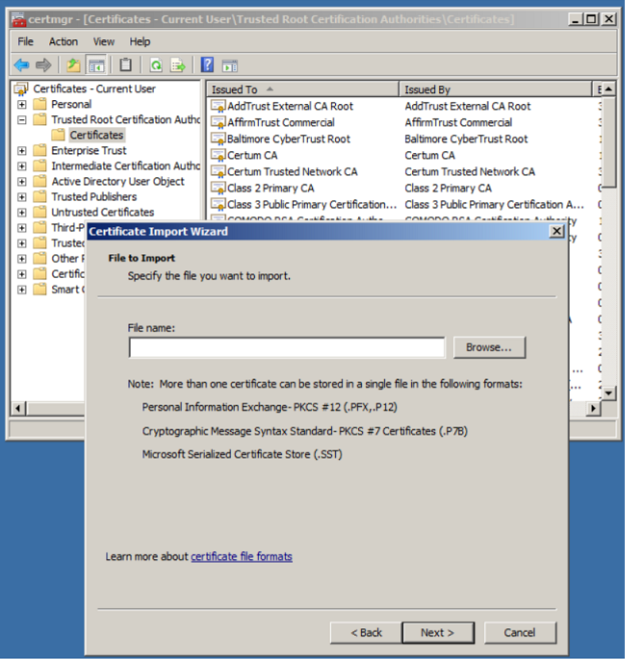This screenshot has width=644, height=659.
Task: Select the Certificates subfolder in tree
Action: pos(96,135)
